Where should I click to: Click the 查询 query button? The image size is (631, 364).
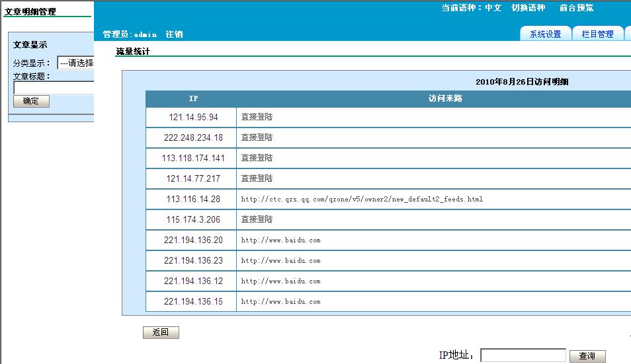(587, 356)
